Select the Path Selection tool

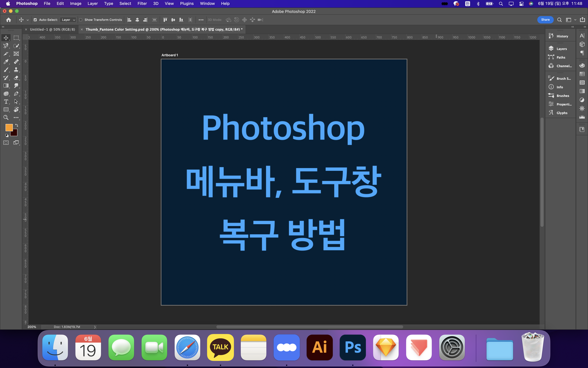[16, 102]
